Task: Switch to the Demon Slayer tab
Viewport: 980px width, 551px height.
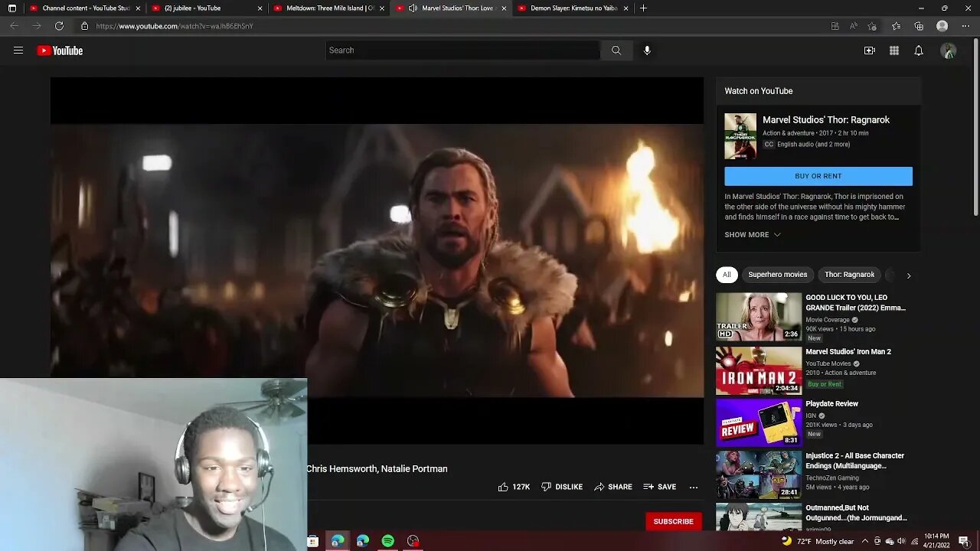Action: [x=573, y=8]
